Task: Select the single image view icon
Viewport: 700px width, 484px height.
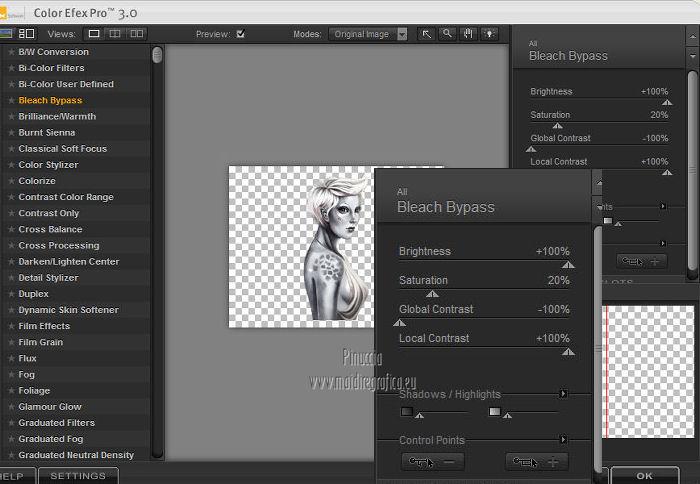Action: [x=94, y=34]
